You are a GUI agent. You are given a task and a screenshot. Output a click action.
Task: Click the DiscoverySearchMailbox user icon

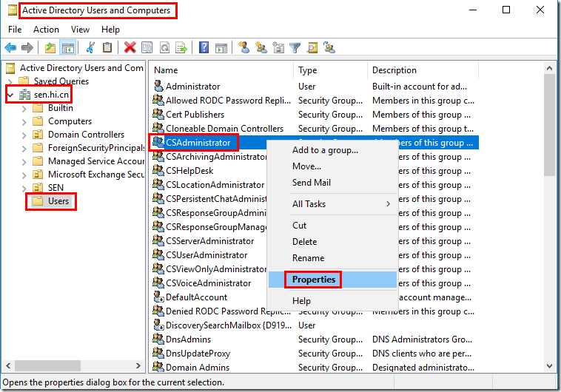click(x=158, y=325)
